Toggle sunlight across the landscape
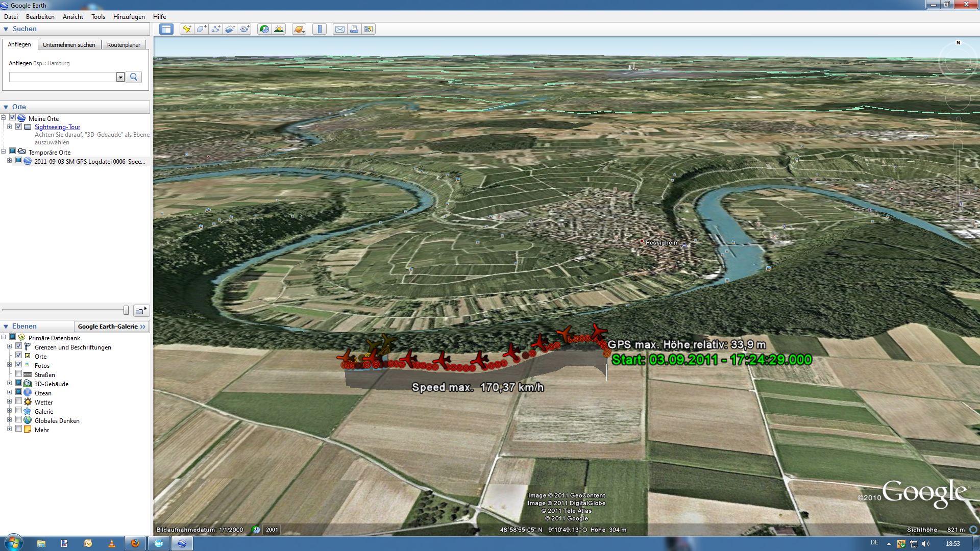Viewport: 980px width, 551px height. [x=279, y=29]
